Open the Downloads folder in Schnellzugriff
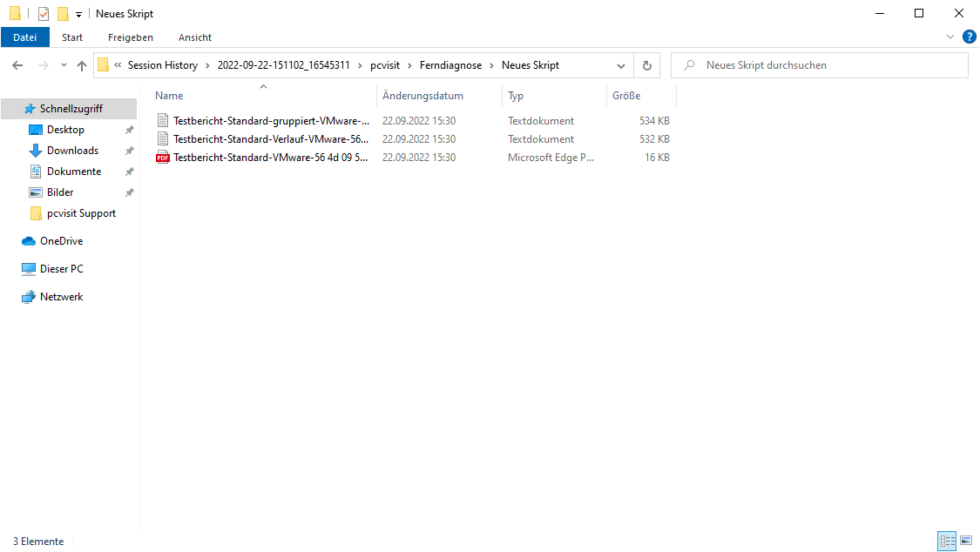Viewport: 980px width, 552px height. [72, 151]
